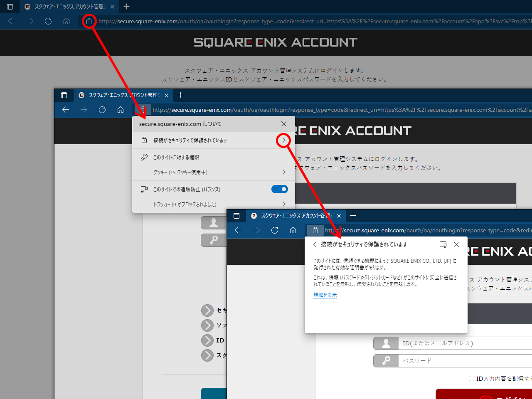Select the Square Enix account tab in the rearmost window
The width and height of the screenshot is (532, 399).
[69, 7]
